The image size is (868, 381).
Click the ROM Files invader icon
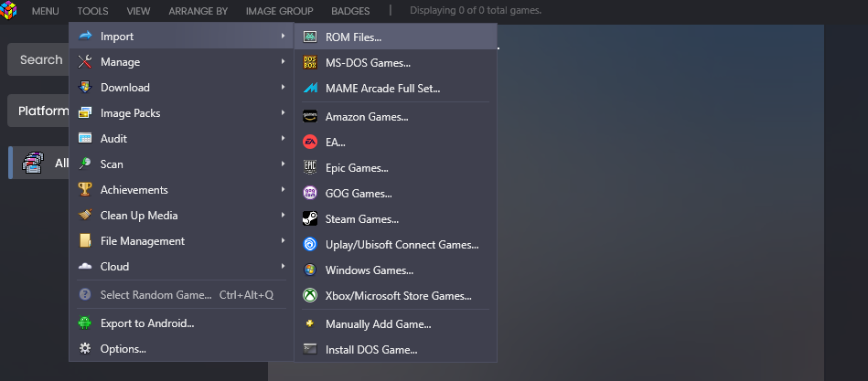click(310, 37)
